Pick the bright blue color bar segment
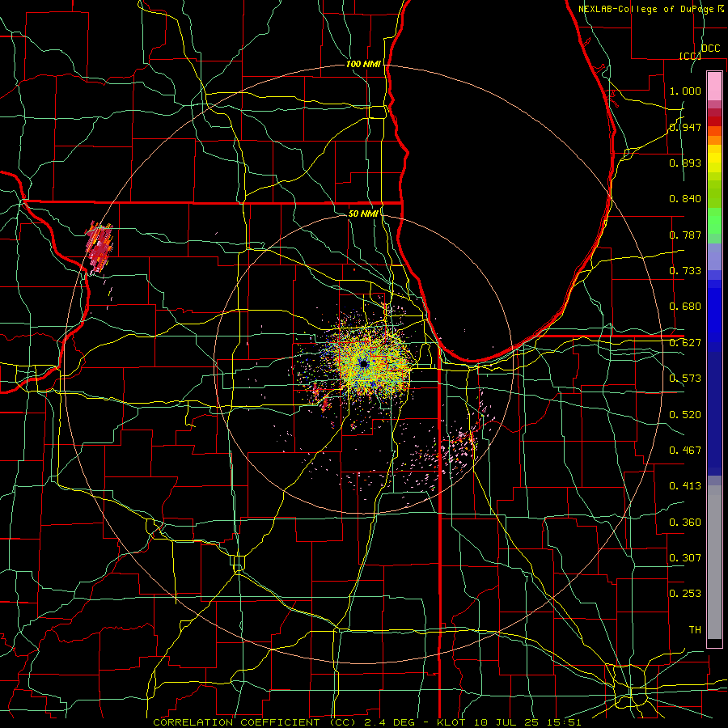This screenshot has width=728, height=728. click(714, 315)
